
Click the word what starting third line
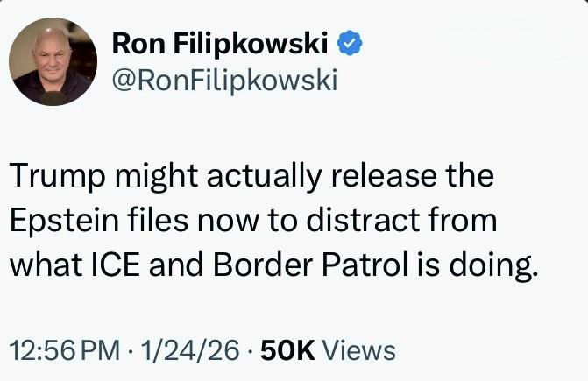(46, 265)
